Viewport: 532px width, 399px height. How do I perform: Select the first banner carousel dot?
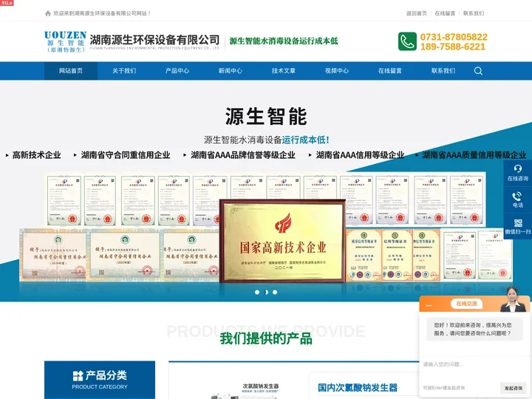click(x=257, y=292)
